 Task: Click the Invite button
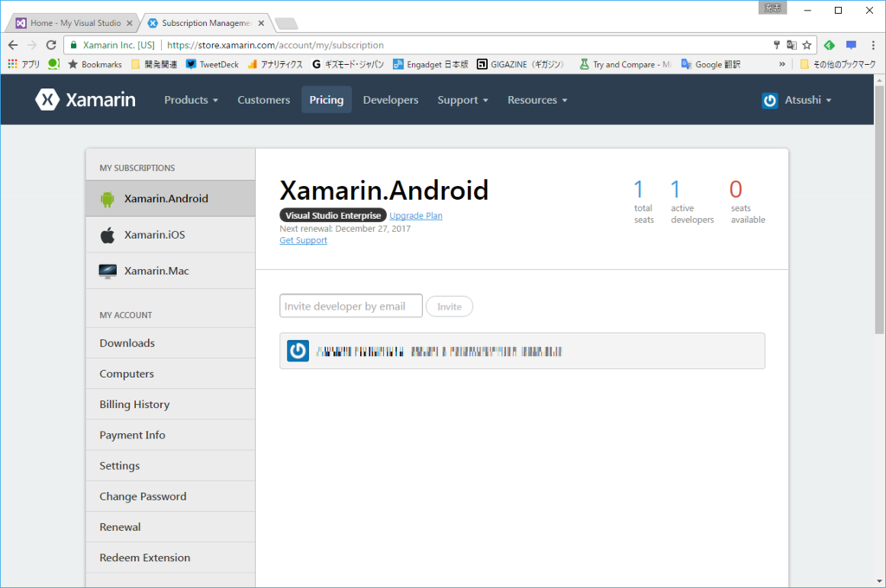click(449, 307)
